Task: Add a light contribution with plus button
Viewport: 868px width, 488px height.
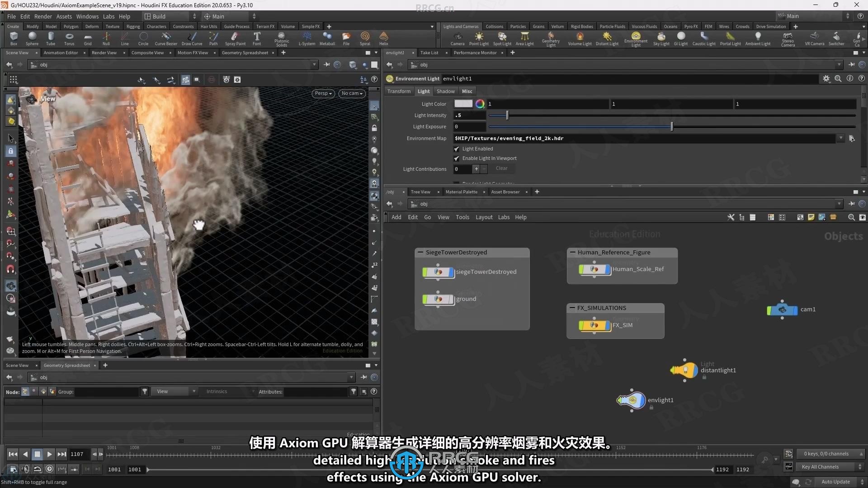Action: pos(476,169)
